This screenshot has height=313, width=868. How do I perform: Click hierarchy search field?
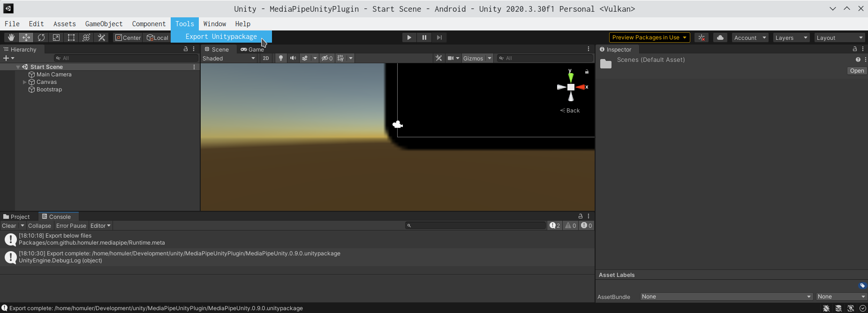[126, 58]
